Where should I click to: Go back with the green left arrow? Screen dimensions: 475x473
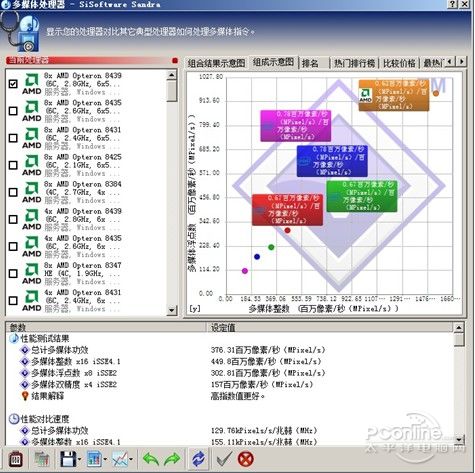point(151,459)
